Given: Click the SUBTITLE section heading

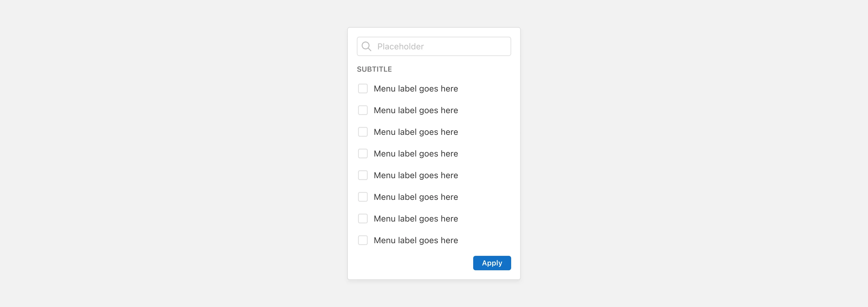Looking at the screenshot, I should [x=374, y=69].
